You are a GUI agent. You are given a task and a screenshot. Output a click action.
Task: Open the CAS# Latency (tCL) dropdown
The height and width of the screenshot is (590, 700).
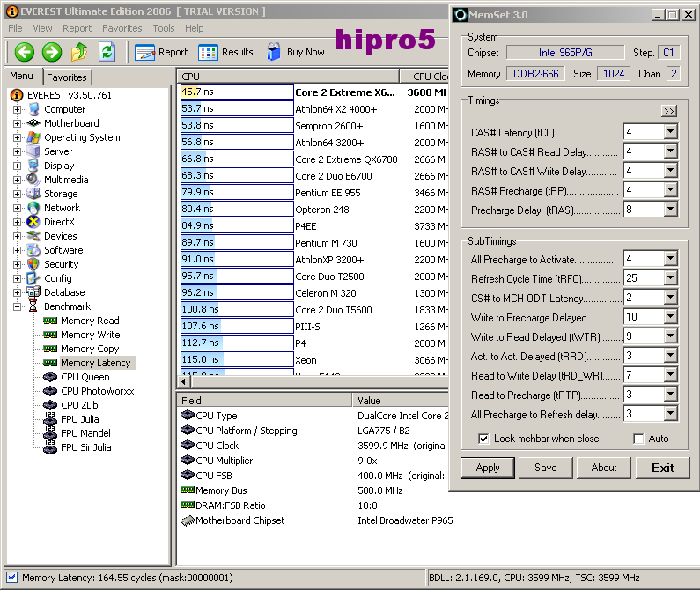point(671,132)
